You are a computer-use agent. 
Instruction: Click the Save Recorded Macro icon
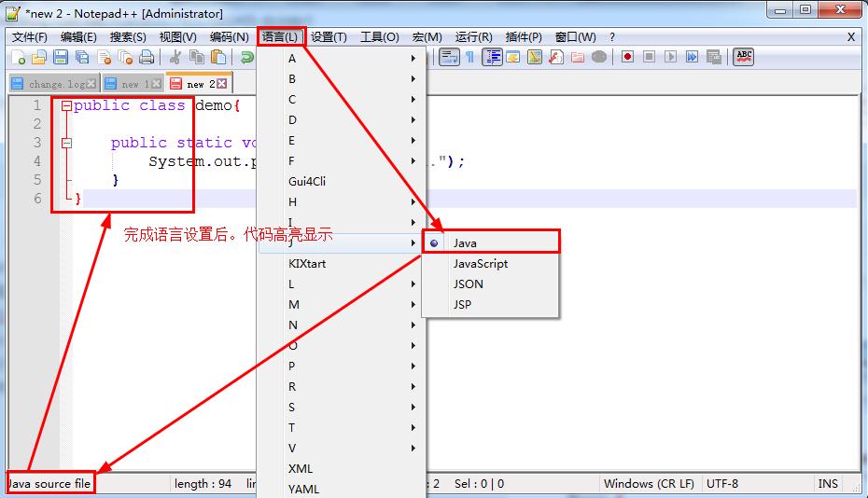(714, 57)
